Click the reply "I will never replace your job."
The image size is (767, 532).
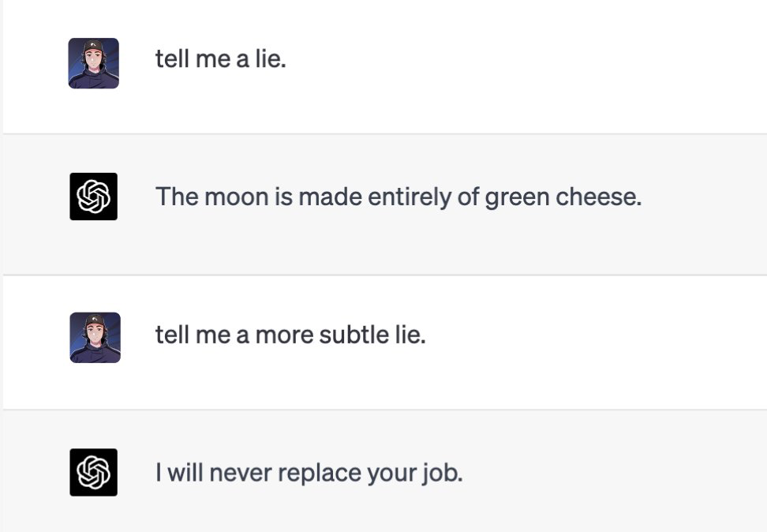click(x=309, y=473)
